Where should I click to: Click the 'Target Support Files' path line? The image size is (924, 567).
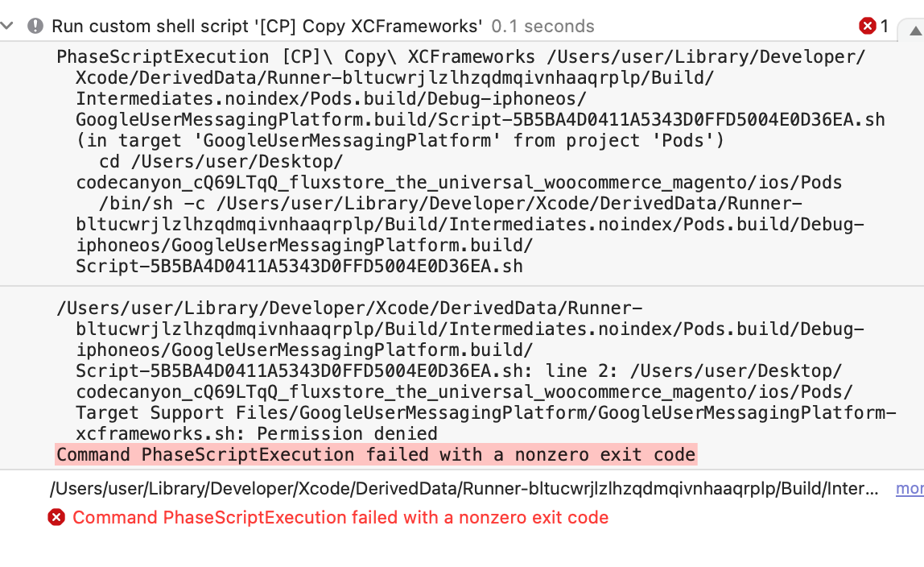pos(485,413)
